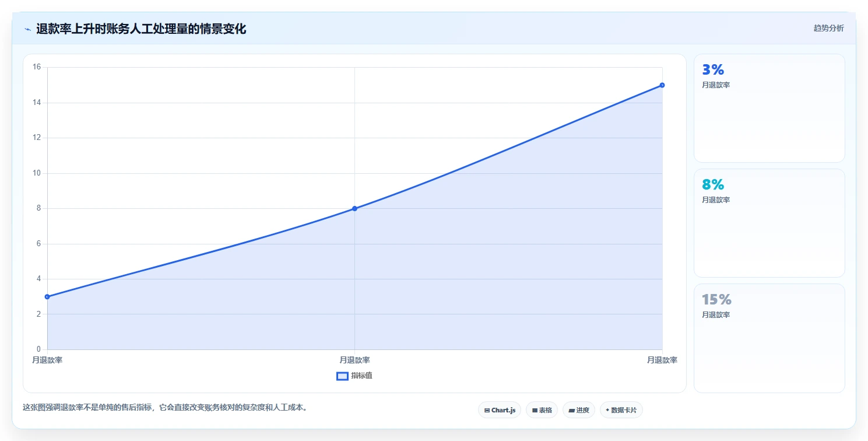This screenshot has height=441, width=868.
Task: Click the 指标值 legend color box
Action: click(x=342, y=376)
